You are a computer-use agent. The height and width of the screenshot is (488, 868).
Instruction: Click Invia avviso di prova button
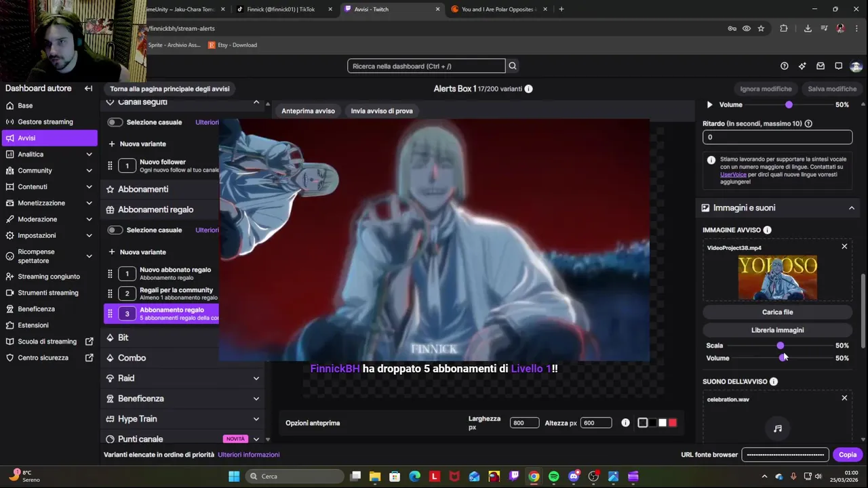click(x=382, y=111)
